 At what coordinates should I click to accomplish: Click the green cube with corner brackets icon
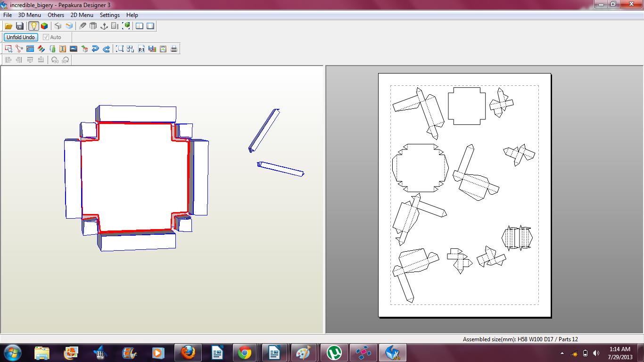(126, 26)
